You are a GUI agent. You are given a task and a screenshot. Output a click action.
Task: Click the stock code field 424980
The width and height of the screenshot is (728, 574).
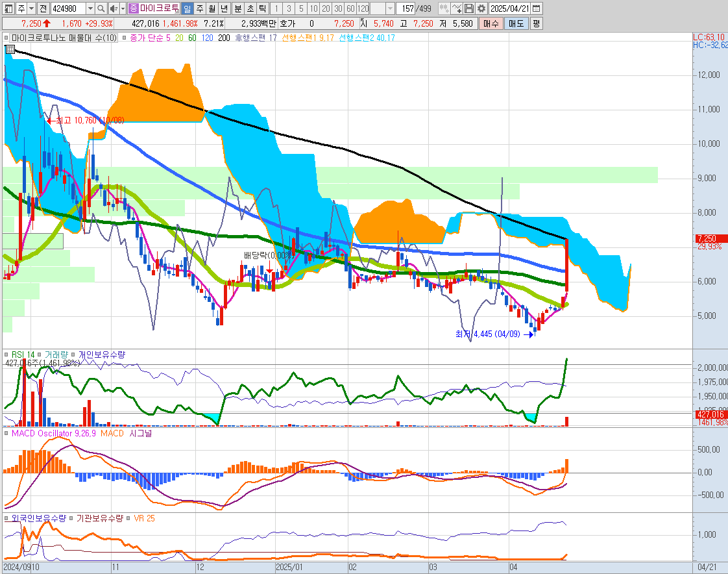pyautogui.click(x=67, y=8)
